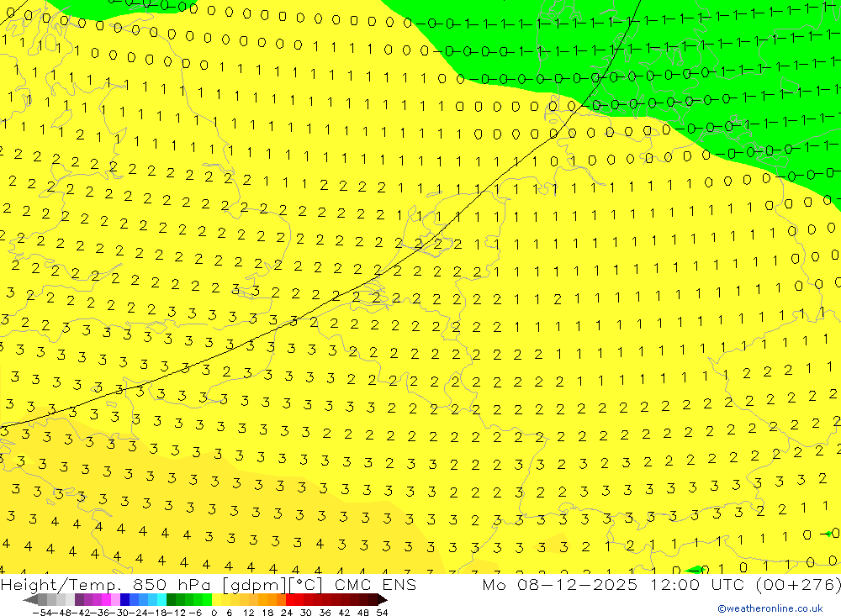Select the bright red swatch above 24
This screenshot has width=841, height=616.
click(290, 600)
